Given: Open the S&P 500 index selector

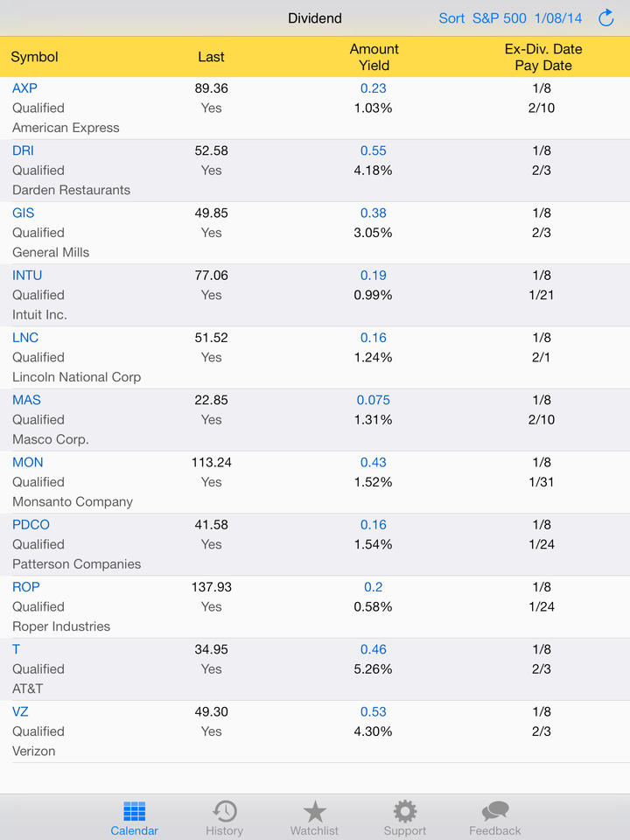Looking at the screenshot, I should click(x=500, y=18).
